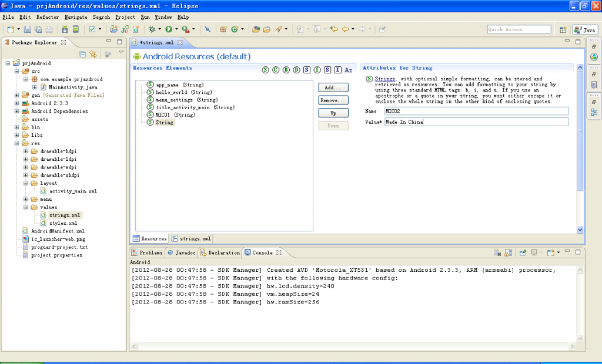
Task: Expand the gen Generated Java Files node
Action: 16,95
